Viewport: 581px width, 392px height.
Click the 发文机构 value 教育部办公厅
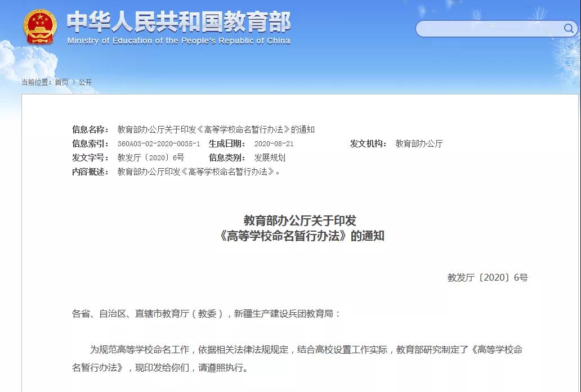[419, 144]
